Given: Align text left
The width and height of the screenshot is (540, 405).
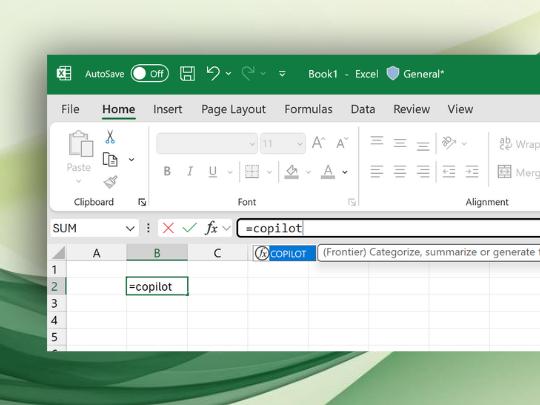Looking at the screenshot, I should tap(377, 171).
